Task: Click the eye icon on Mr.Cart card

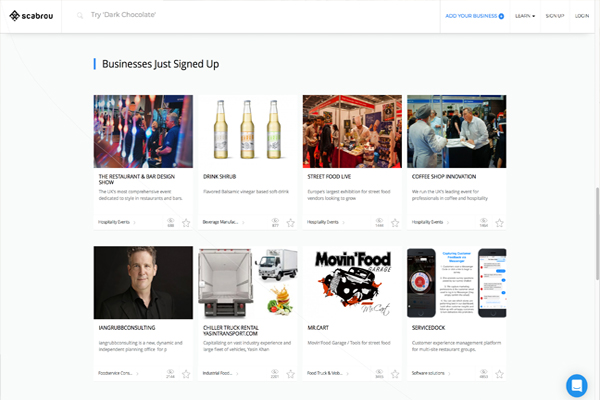Action: [379, 371]
